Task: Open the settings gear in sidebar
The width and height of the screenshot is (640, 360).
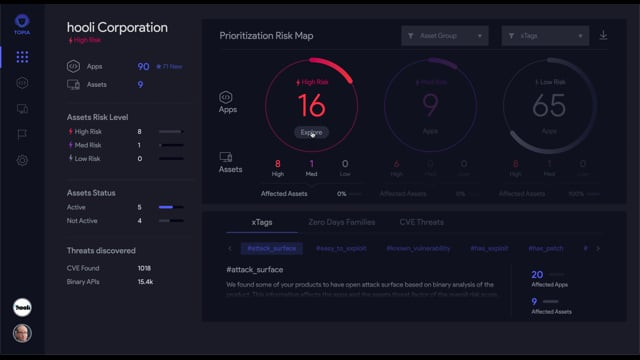Action: pos(22,160)
